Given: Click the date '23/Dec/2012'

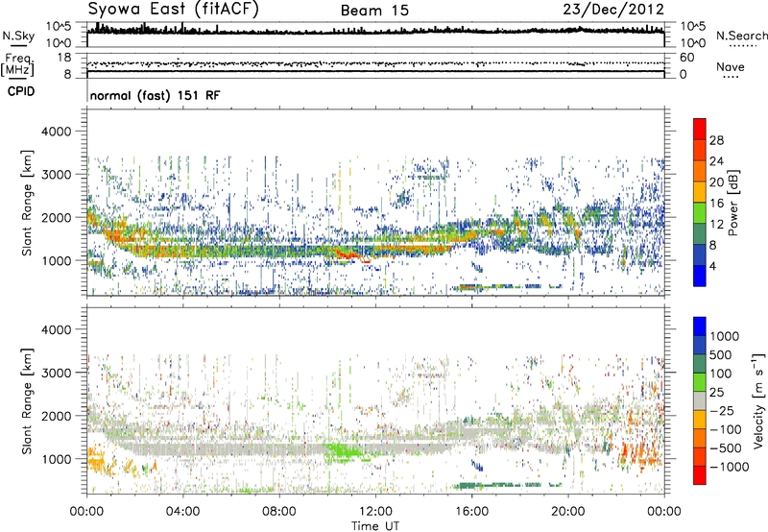Looking at the screenshot, I should pos(613,10).
